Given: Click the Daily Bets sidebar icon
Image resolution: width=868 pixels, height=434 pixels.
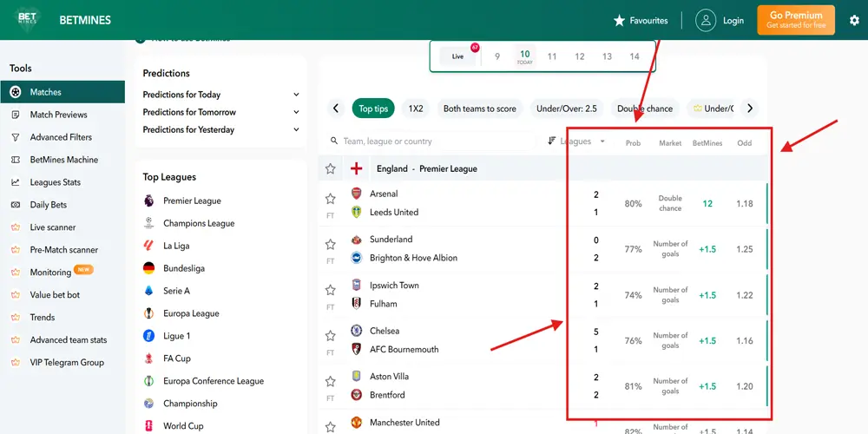Looking at the screenshot, I should [16, 205].
